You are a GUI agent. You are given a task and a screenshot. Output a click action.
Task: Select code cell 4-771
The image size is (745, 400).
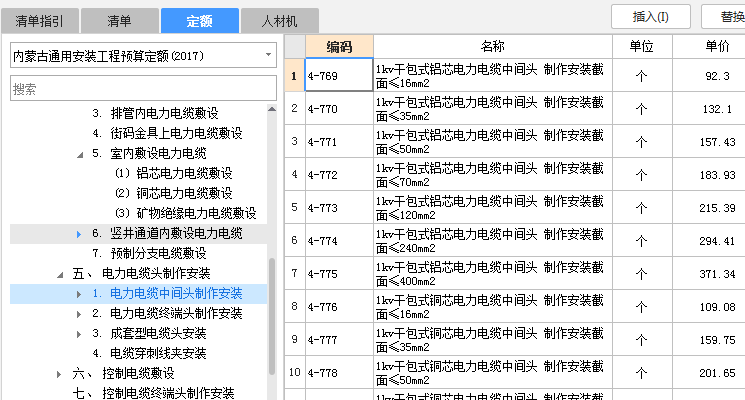click(x=339, y=142)
